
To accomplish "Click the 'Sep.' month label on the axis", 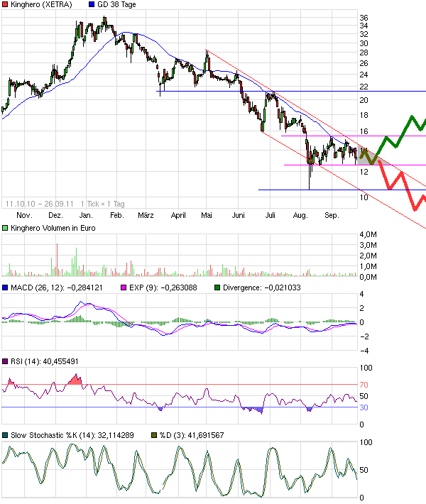I will (332, 215).
